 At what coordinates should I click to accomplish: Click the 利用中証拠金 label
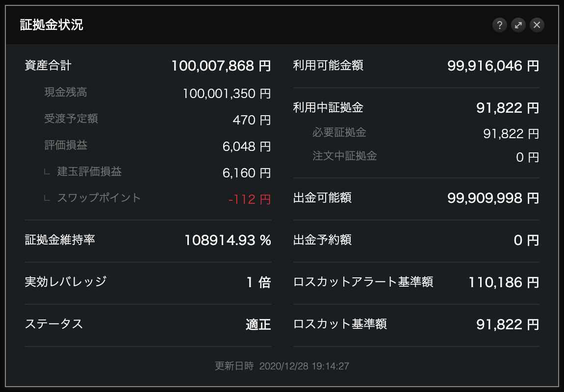point(328,107)
